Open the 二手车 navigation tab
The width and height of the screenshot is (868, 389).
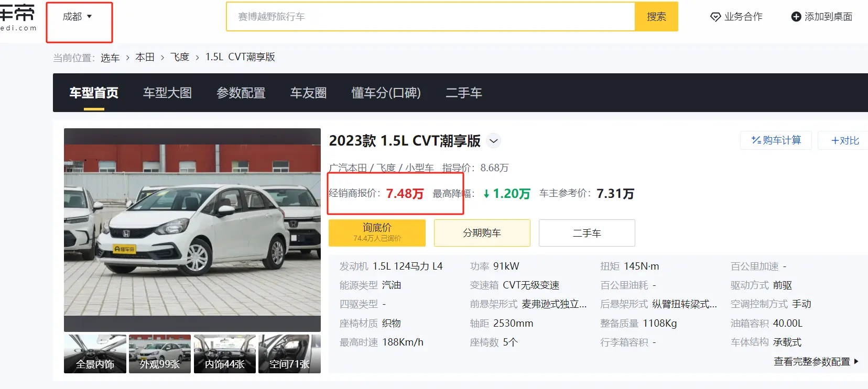[x=464, y=93]
